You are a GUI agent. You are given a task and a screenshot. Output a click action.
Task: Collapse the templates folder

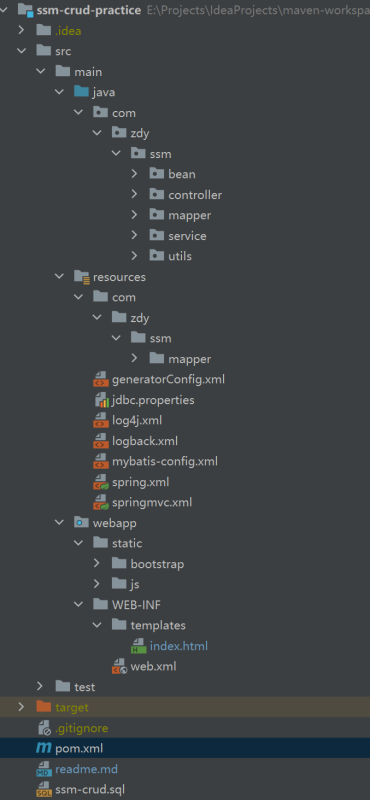pos(97,625)
